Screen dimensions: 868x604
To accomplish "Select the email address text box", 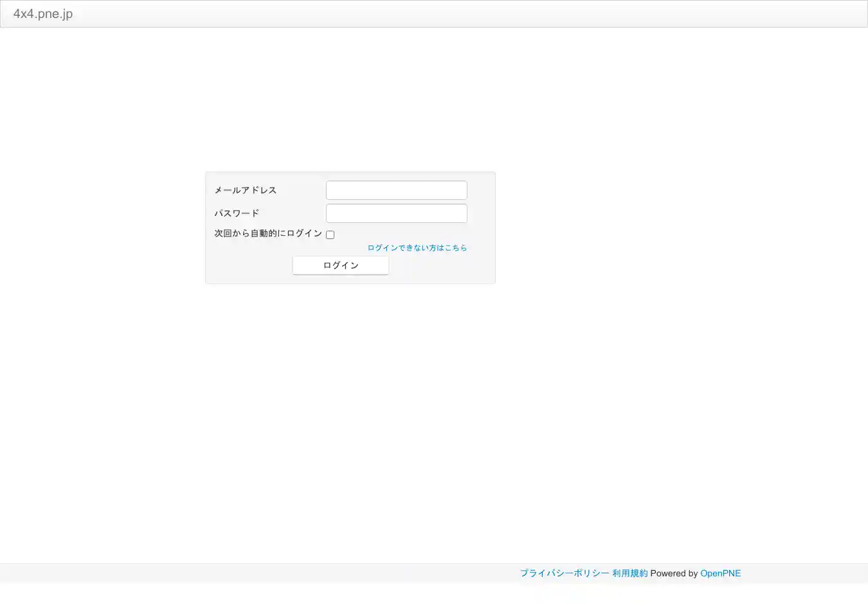I will coord(396,190).
